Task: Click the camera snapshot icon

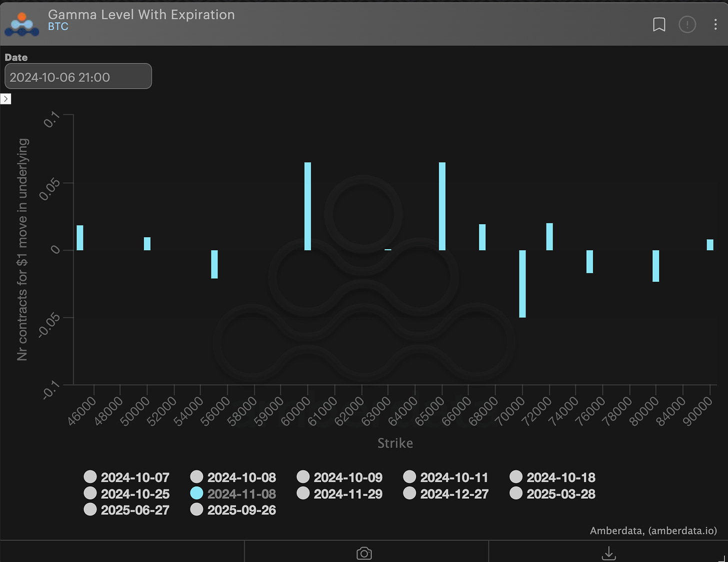Action: [364, 553]
